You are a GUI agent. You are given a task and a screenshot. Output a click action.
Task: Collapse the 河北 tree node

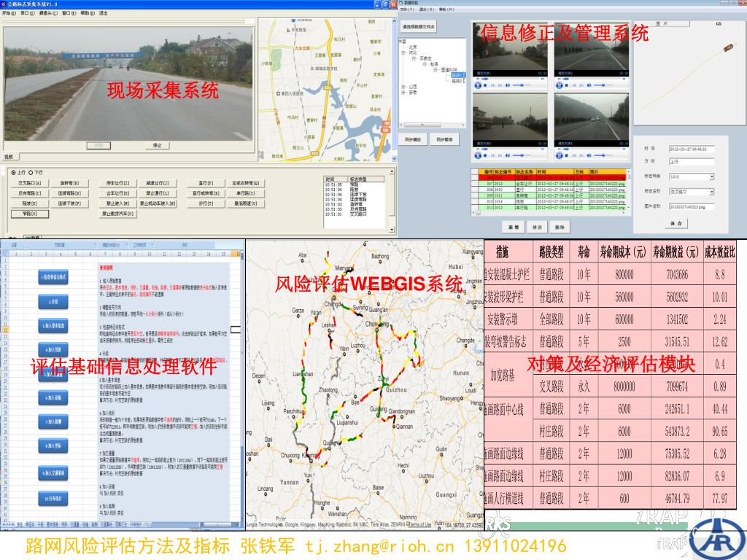coord(404,52)
